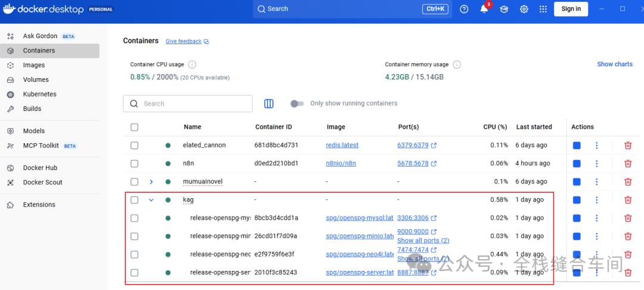Image resolution: width=644 pixels, height=290 pixels.
Task: Stop the n8n container
Action: [x=577, y=163]
